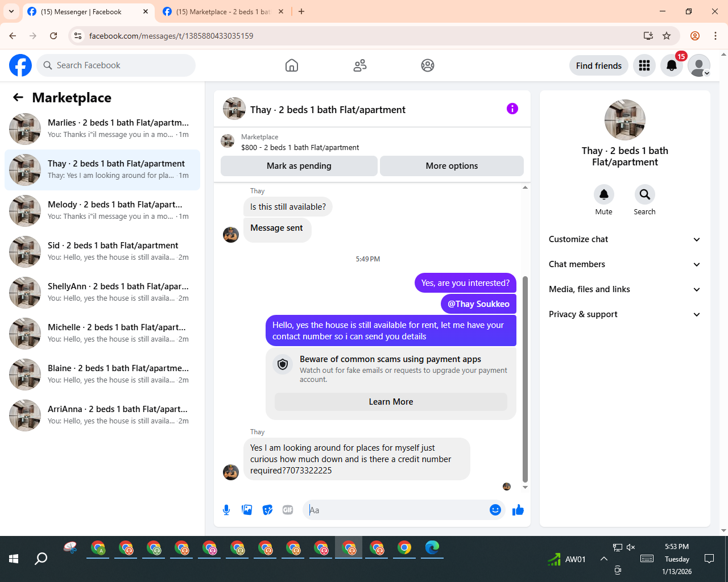Switch to the Marketplace 2 beds tab
Viewport: 728px width, 582px height.
[x=223, y=11]
